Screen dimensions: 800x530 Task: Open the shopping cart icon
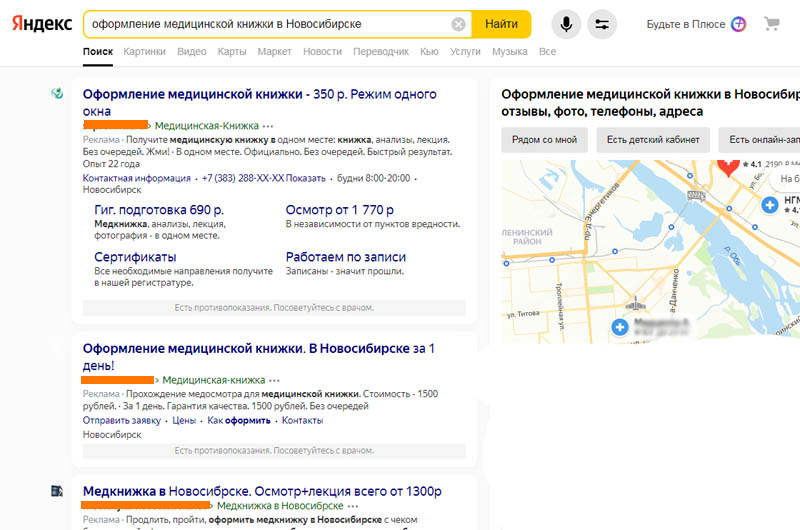tap(771, 24)
